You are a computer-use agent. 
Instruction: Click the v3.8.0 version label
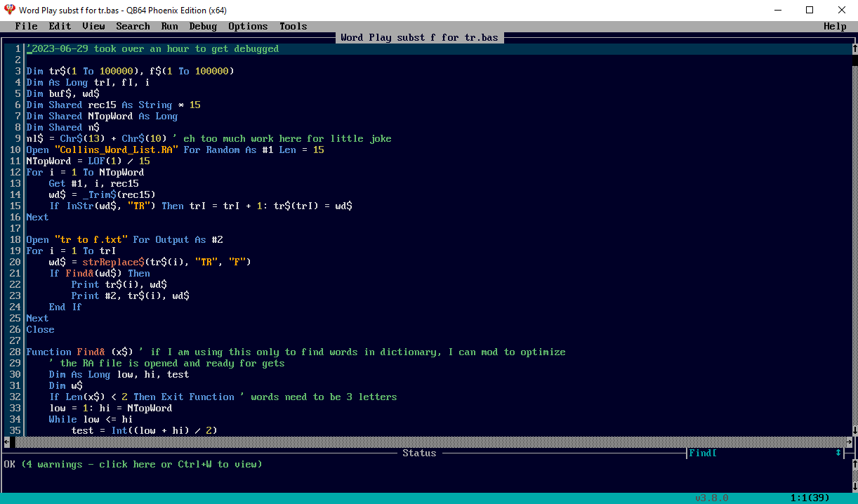click(x=711, y=498)
